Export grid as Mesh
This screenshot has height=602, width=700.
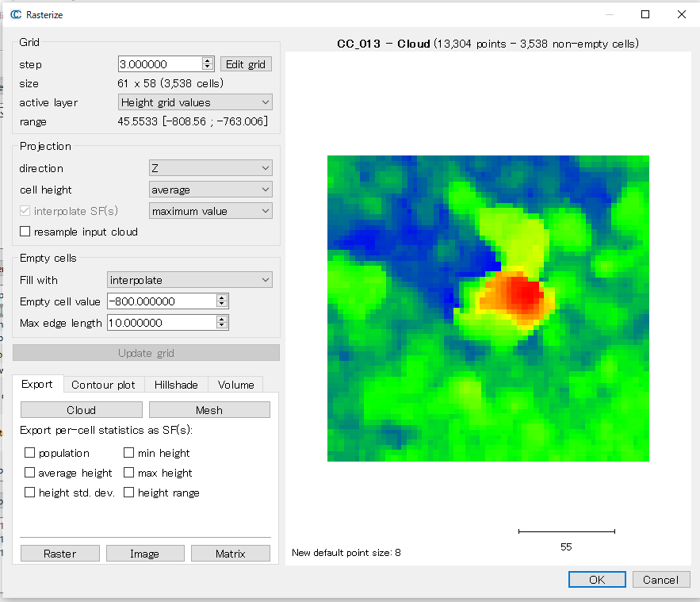pos(209,410)
